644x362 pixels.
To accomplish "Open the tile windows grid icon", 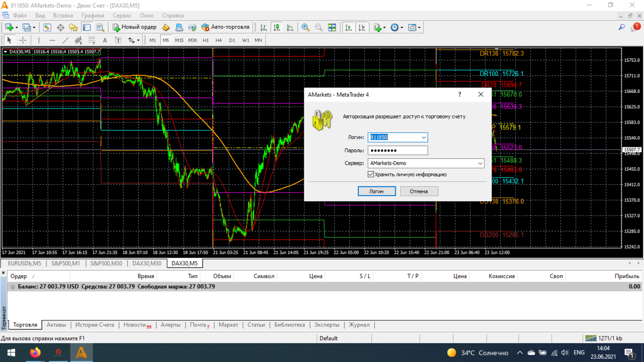I will (332, 27).
